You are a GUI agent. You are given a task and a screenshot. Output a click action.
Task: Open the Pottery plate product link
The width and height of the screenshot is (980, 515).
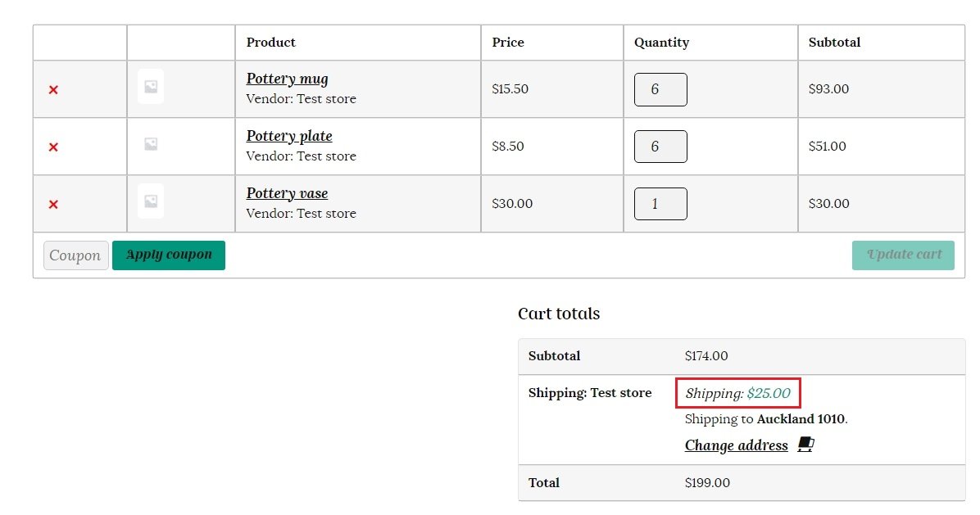[x=289, y=137]
